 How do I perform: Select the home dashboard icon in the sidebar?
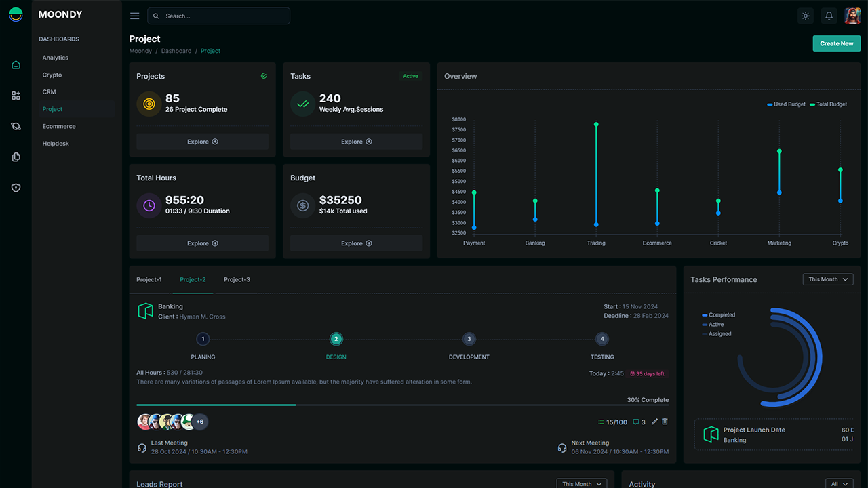16,64
